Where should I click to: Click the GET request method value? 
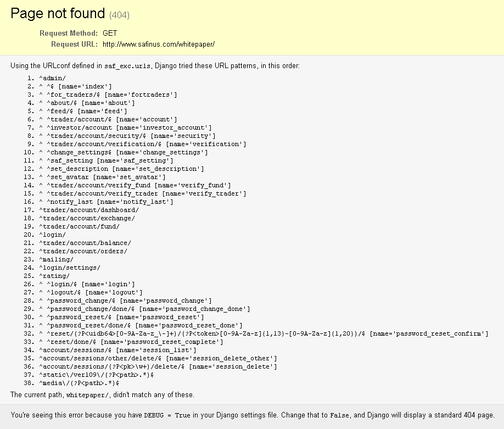click(x=110, y=33)
